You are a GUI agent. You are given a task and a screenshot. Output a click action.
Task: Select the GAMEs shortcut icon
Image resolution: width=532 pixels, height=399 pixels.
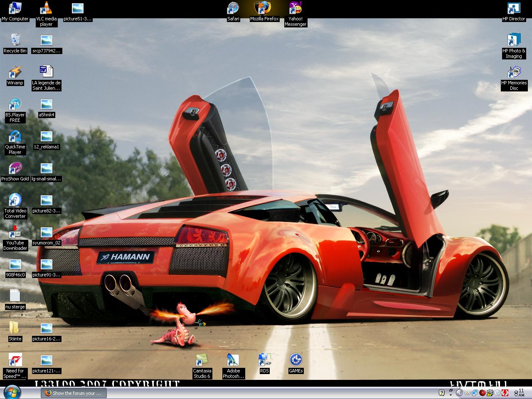coord(296,364)
